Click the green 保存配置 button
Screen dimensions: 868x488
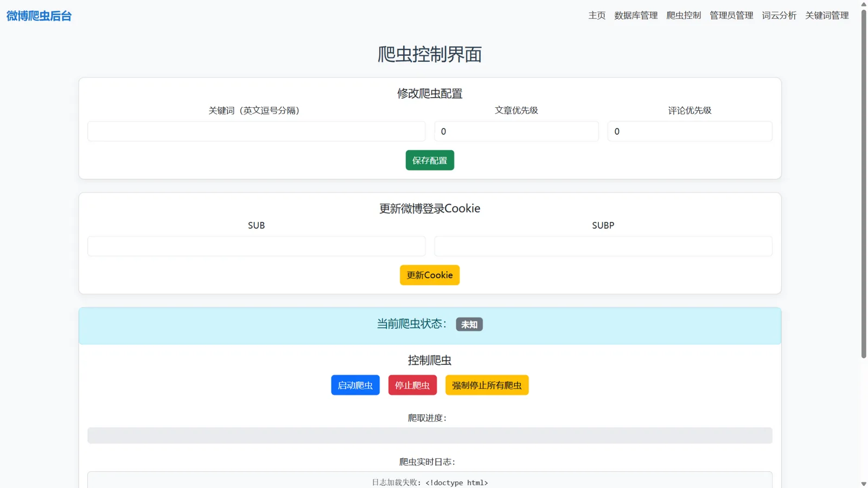pyautogui.click(x=430, y=160)
